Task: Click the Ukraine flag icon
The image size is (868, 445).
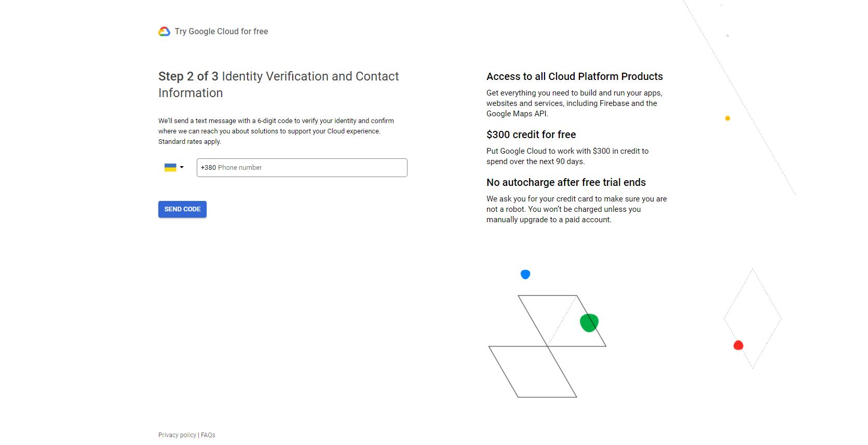Action: [170, 167]
